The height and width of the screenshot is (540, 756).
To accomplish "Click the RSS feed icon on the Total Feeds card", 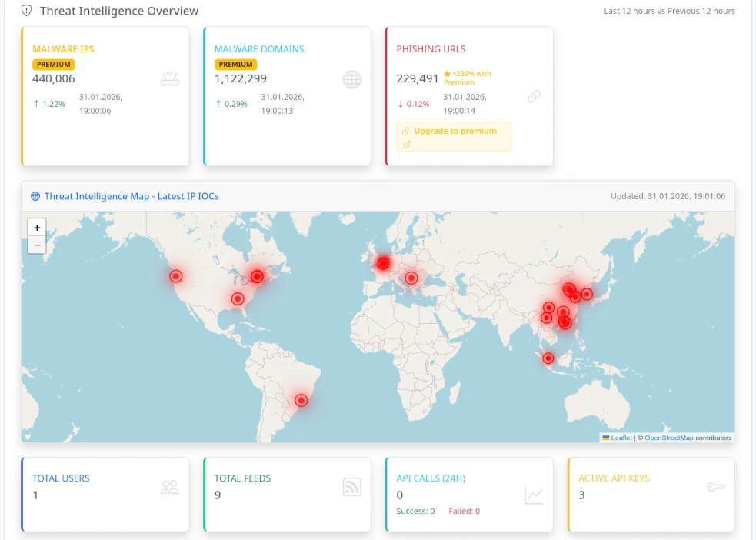I will [352, 487].
